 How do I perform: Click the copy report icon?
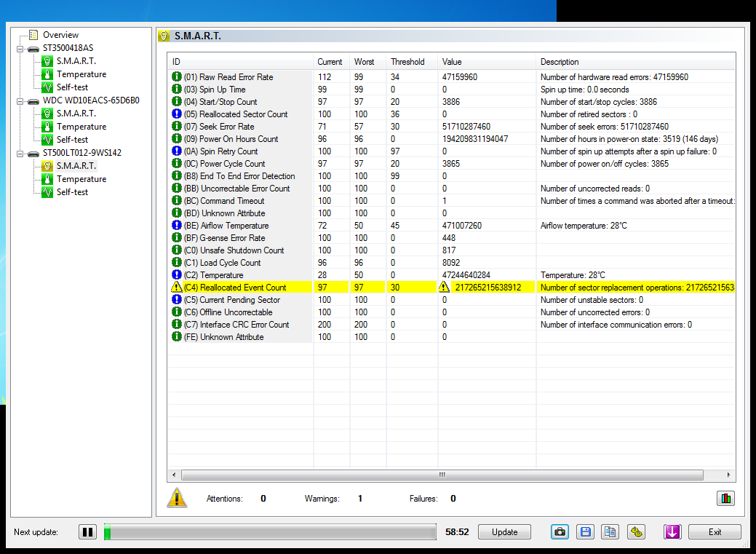click(x=610, y=532)
